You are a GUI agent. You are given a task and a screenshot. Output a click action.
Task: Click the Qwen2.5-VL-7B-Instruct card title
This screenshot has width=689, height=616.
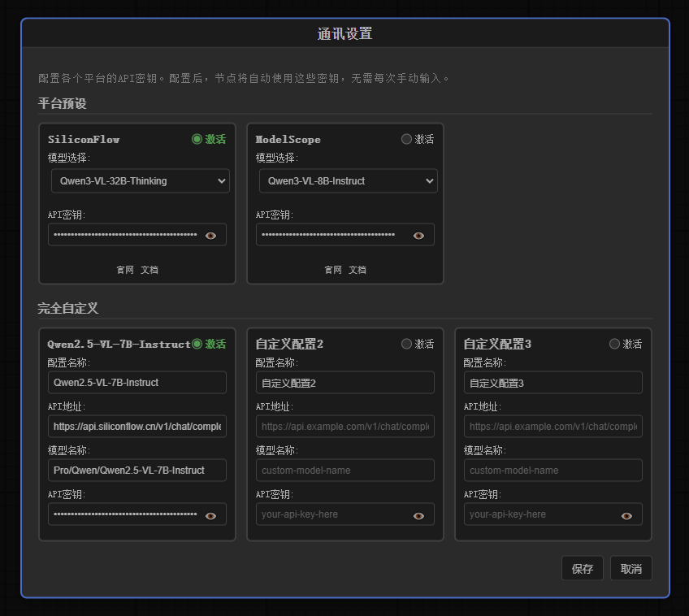click(x=119, y=344)
